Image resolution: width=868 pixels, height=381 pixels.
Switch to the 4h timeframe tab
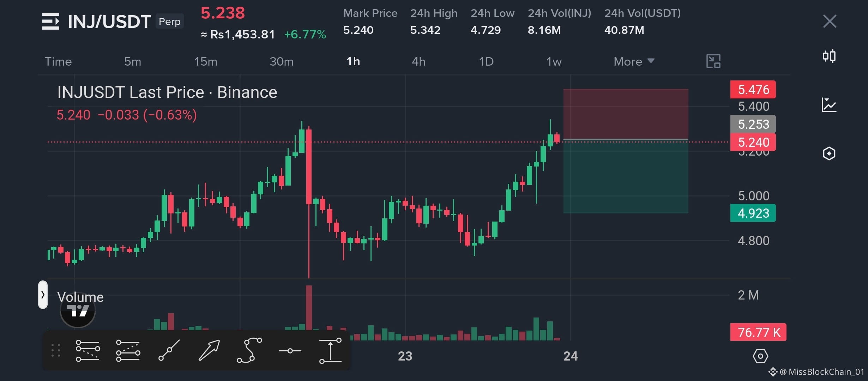point(418,61)
